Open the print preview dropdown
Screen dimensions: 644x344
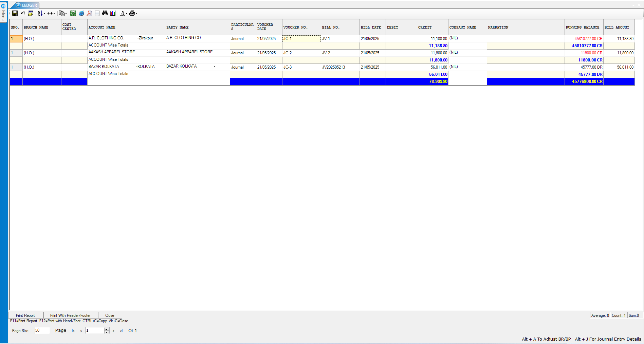(126, 14)
